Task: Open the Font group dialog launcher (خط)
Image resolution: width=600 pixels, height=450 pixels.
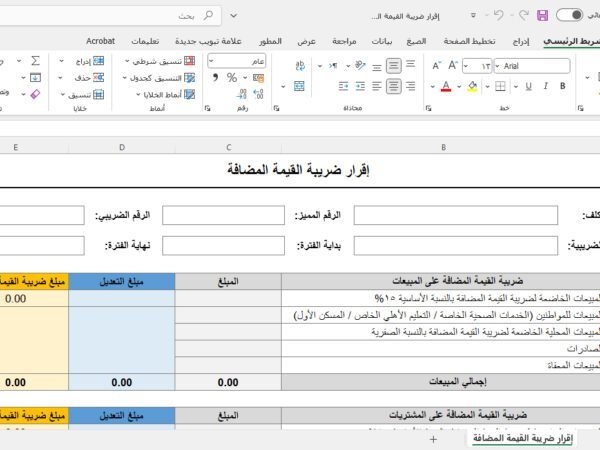Action: tap(429, 108)
